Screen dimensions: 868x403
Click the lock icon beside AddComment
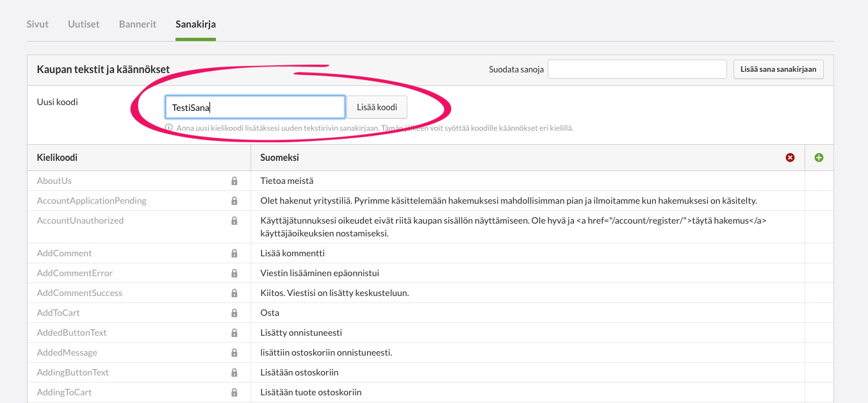[234, 254]
